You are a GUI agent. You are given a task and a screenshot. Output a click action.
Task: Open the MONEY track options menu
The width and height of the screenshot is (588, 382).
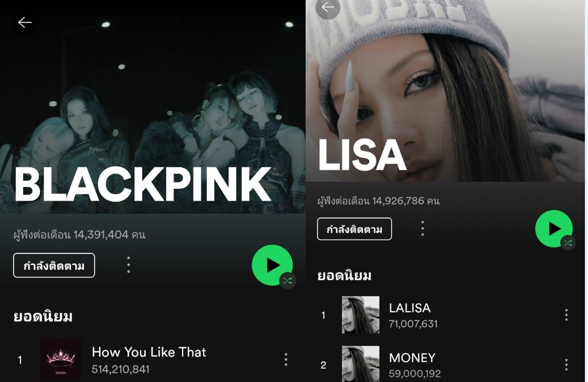point(566,364)
